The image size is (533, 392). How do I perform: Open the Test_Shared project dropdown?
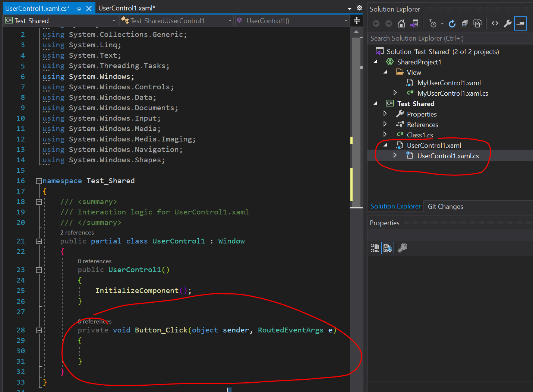coord(114,21)
